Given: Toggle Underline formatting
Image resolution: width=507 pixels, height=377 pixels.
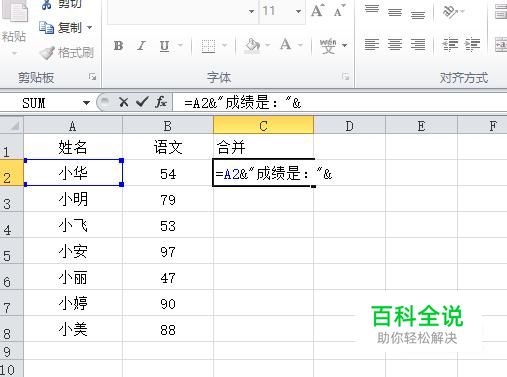Looking at the screenshot, I should pyautogui.click(x=164, y=46).
